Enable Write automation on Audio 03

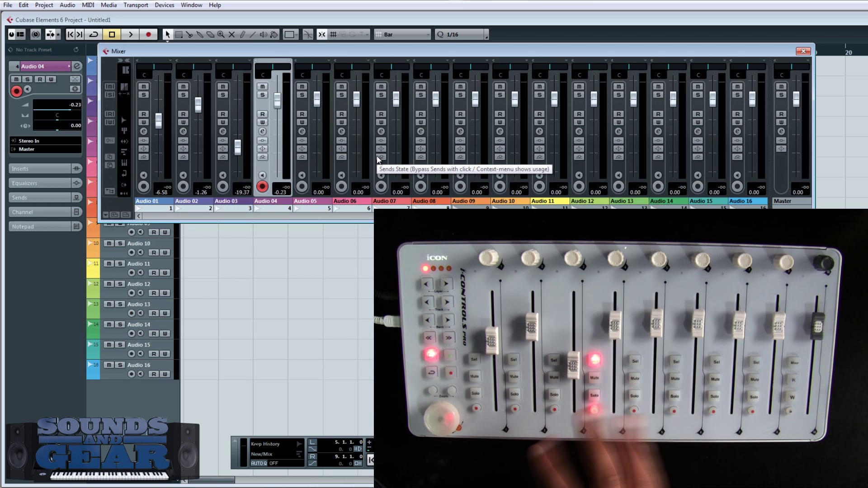[x=222, y=122]
